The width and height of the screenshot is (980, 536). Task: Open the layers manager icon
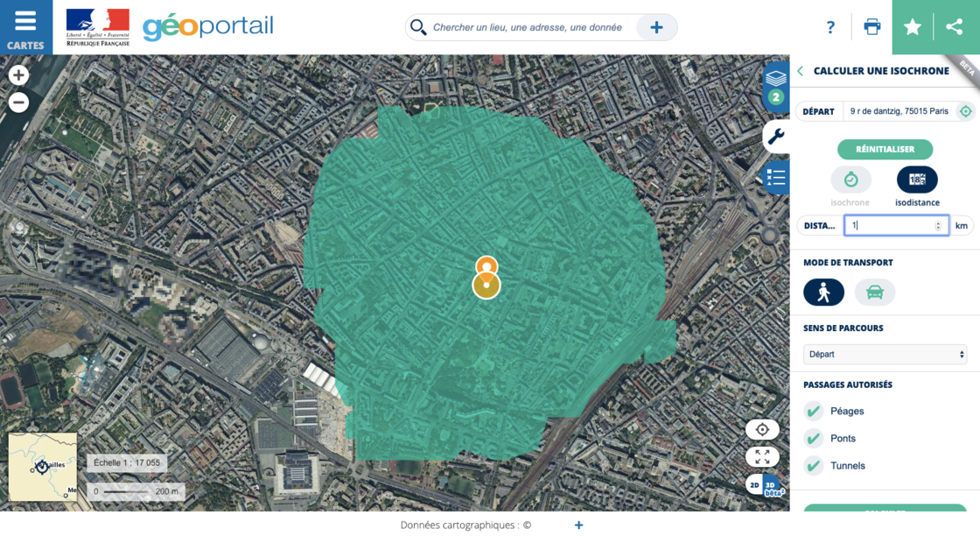pos(775,87)
